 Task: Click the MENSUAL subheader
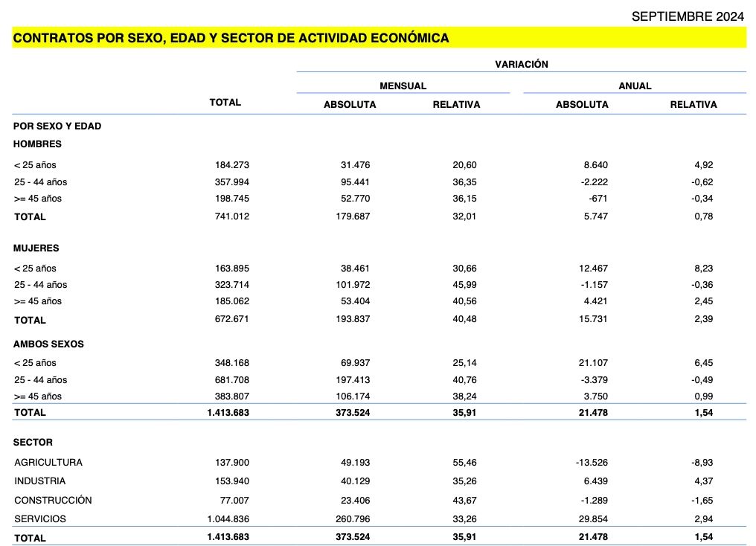point(403,86)
